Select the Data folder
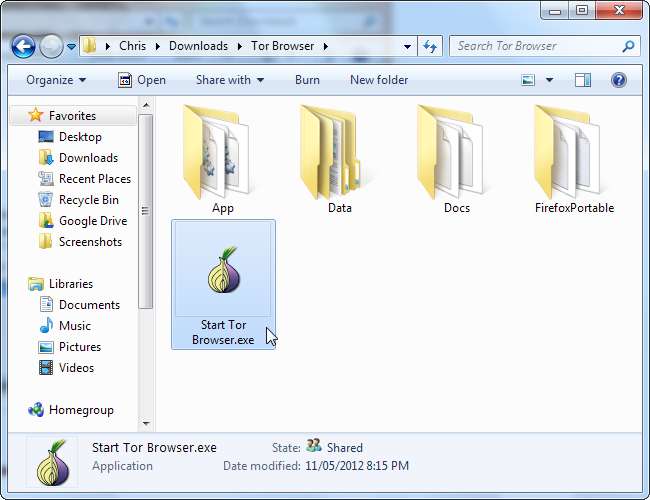Viewport: 650px width, 500px height. (x=340, y=160)
